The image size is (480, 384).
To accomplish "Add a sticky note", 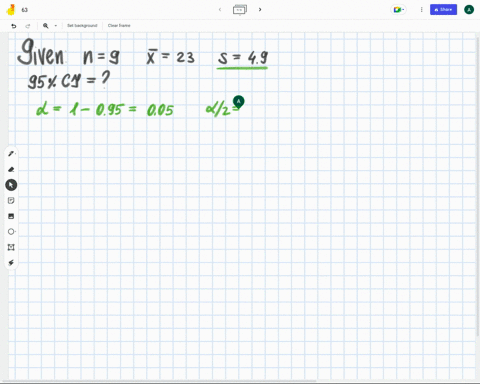I will [x=11, y=200].
